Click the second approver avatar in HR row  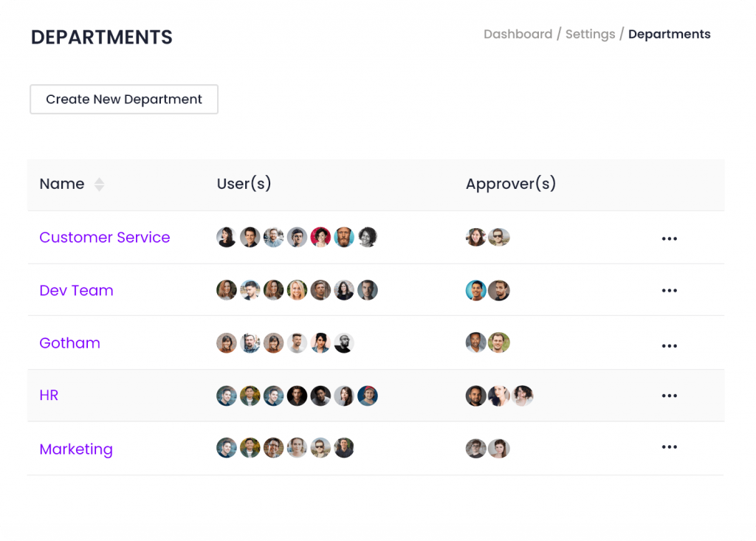pos(499,396)
